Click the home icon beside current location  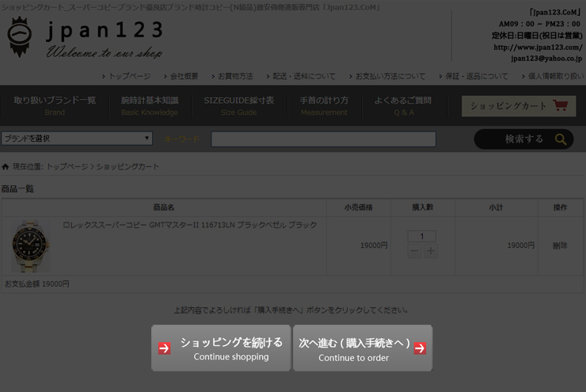pos(6,167)
